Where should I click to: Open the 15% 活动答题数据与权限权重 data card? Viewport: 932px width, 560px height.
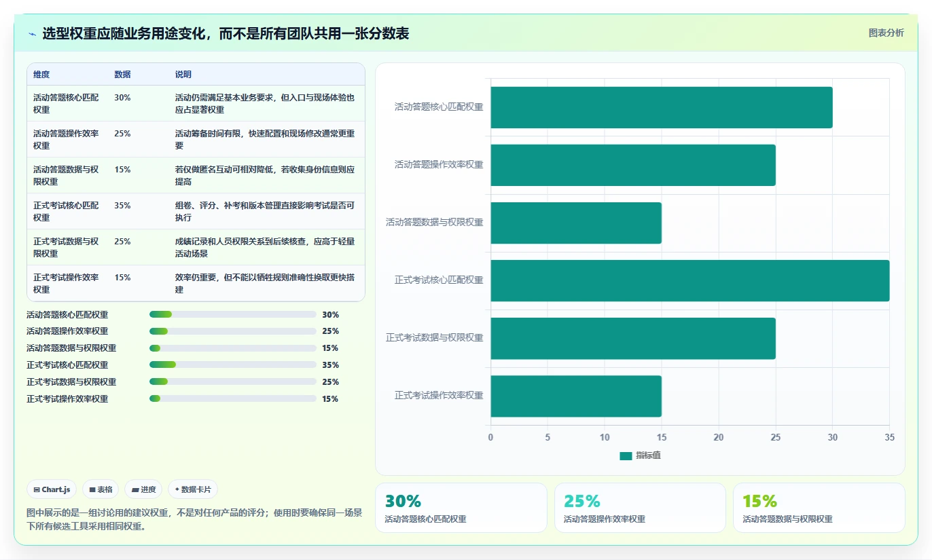(x=819, y=508)
